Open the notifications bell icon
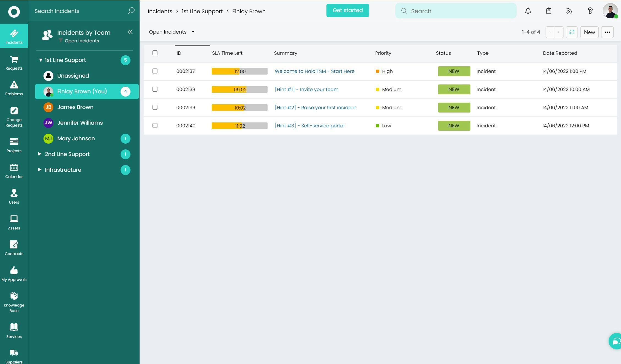The width and height of the screenshot is (621, 364). pos(528,11)
